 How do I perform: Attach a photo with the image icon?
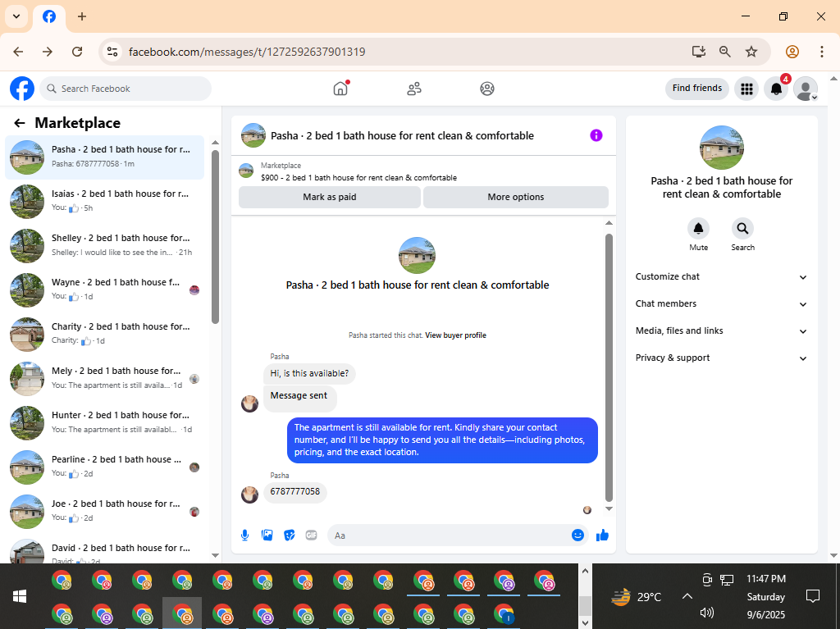point(267,536)
